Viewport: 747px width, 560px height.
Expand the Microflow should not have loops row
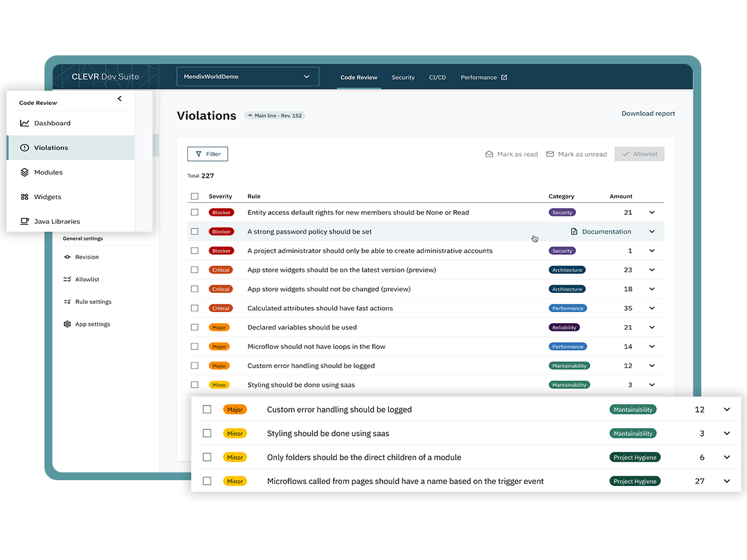(x=652, y=347)
